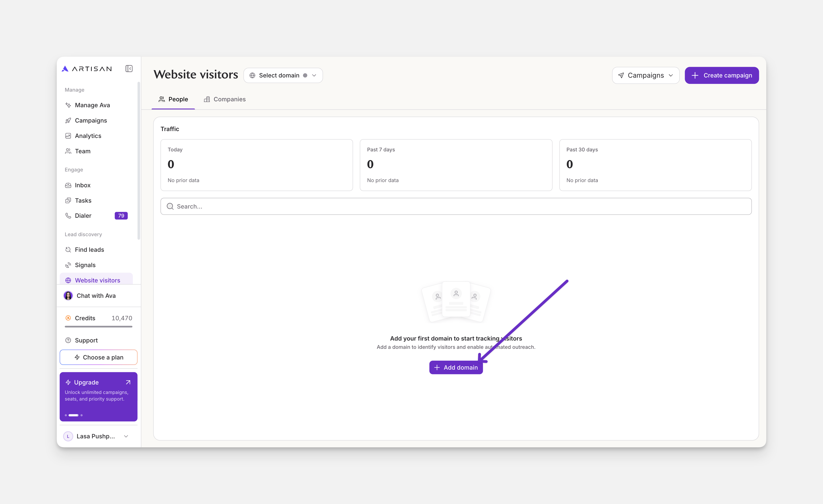Click the Past 30 days traffic card
The width and height of the screenshot is (823, 504).
coord(655,165)
